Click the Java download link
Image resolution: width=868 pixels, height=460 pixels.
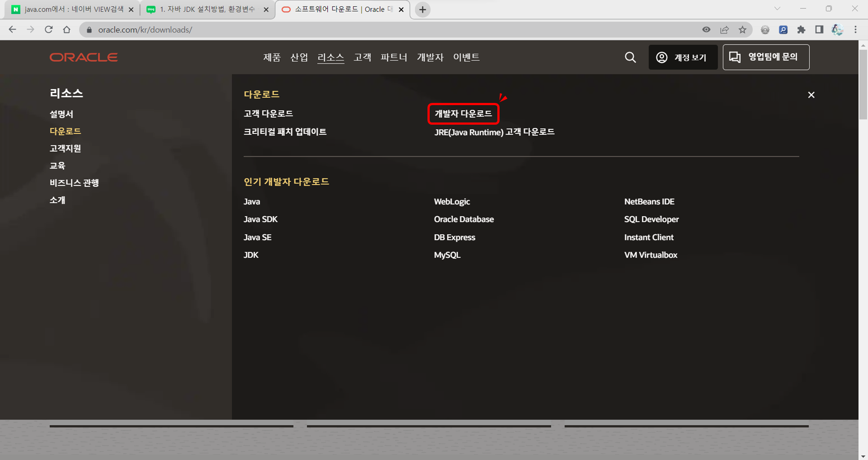pos(252,202)
